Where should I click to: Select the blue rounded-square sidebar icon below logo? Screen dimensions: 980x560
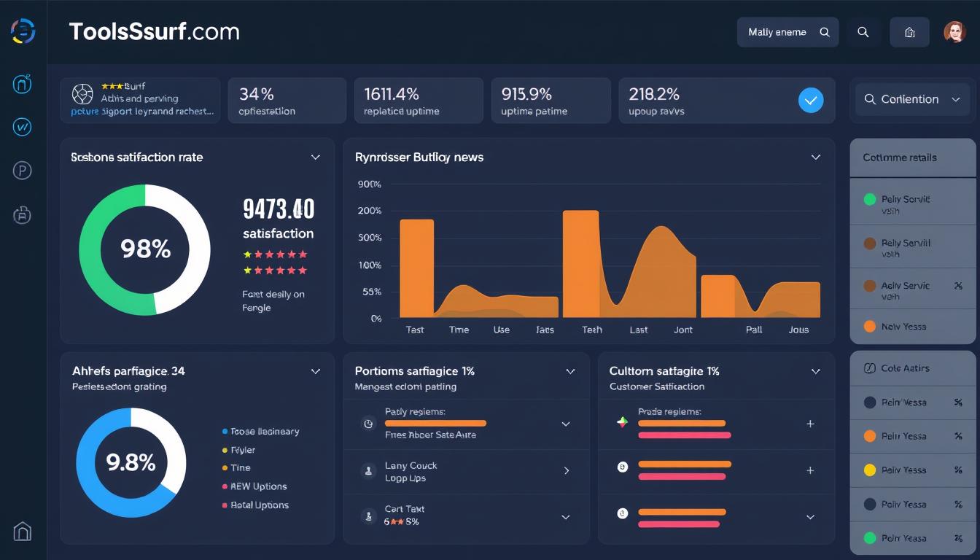[x=23, y=84]
